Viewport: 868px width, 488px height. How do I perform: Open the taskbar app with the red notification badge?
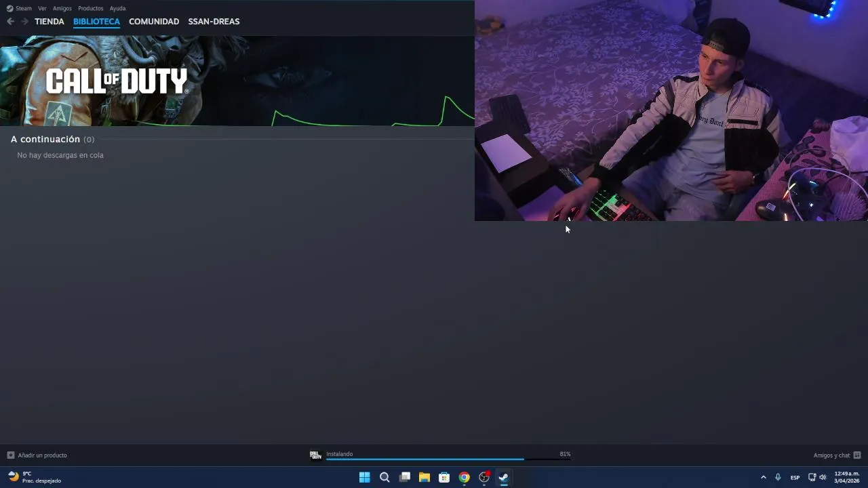tap(484, 477)
